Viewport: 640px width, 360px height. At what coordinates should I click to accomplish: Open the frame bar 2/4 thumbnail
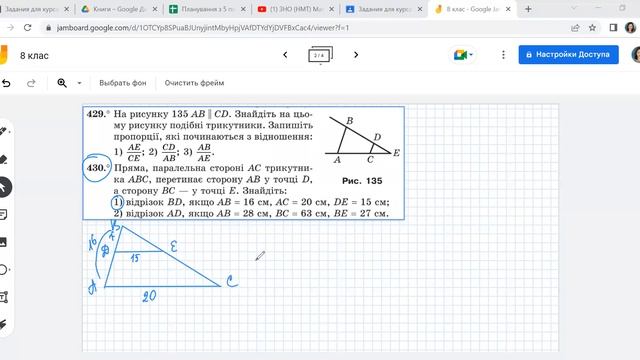pyautogui.click(x=320, y=55)
